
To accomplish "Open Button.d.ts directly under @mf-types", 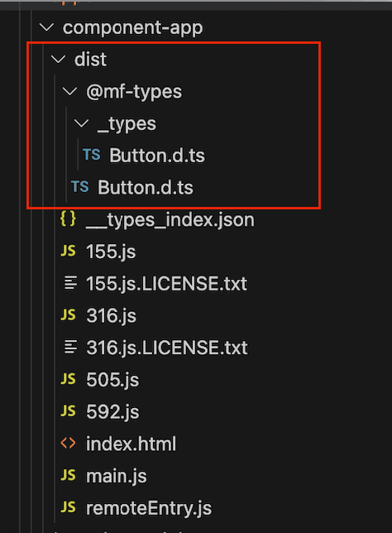I will (146, 187).
